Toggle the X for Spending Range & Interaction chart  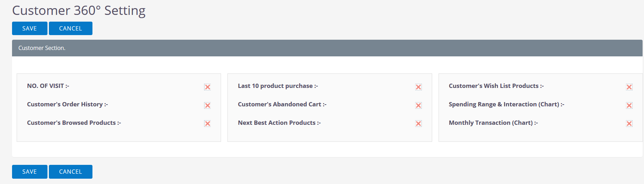629,105
